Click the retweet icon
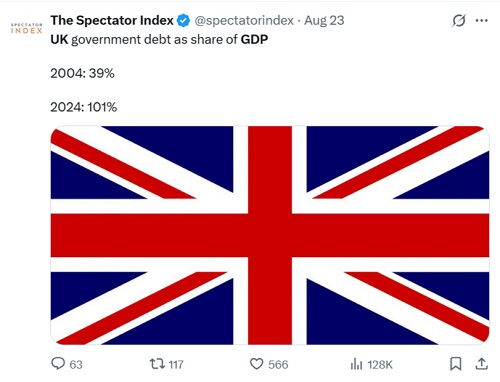Screen dimensions: 500x382 (157, 364)
